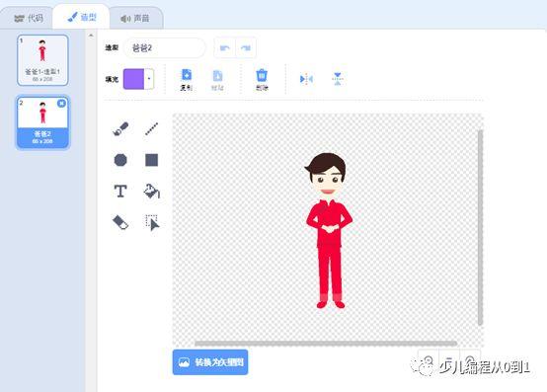Click the man in red on canvas

click(329, 230)
